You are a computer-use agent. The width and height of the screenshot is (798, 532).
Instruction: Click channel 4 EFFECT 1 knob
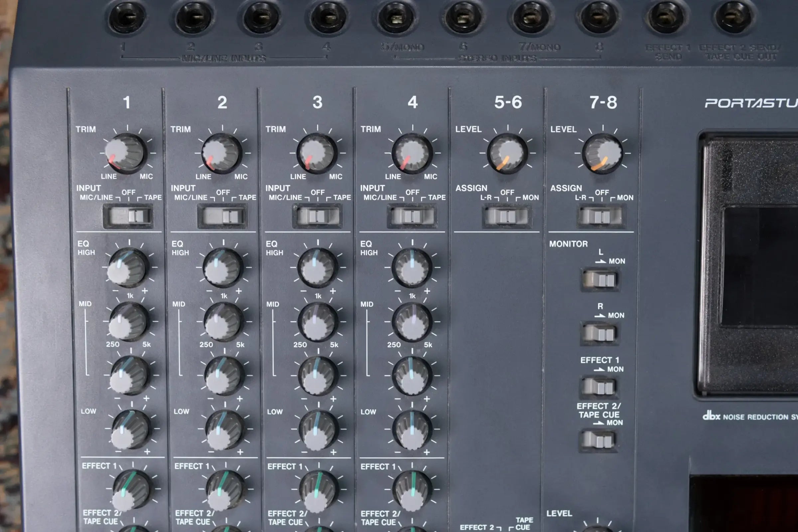pos(412,490)
